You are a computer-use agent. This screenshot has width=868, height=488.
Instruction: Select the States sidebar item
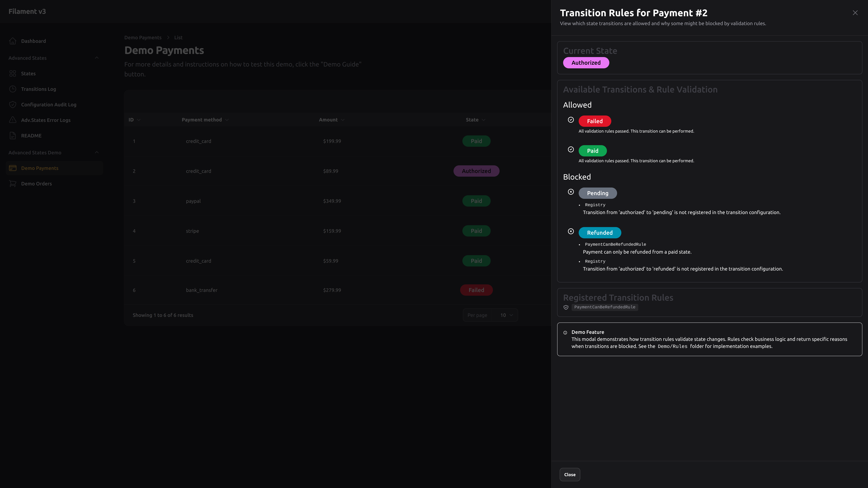point(28,73)
